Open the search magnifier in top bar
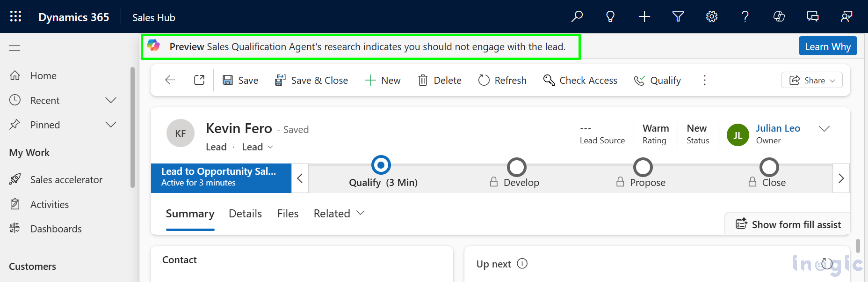 click(x=577, y=17)
